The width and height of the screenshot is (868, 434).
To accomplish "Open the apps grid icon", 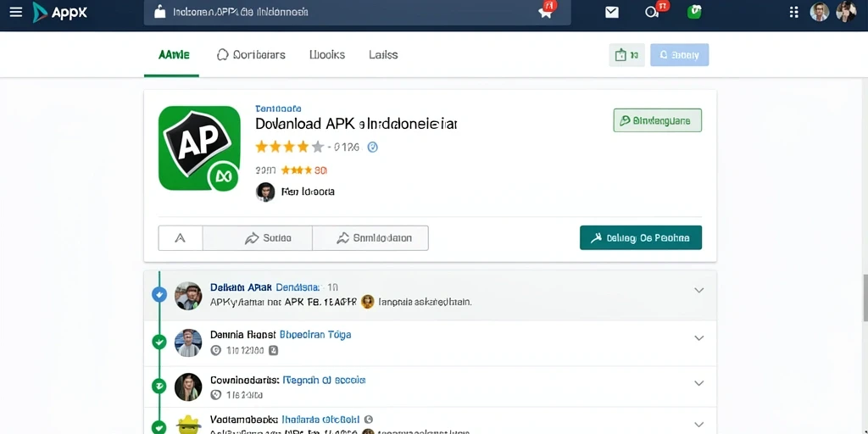I will click(x=793, y=12).
